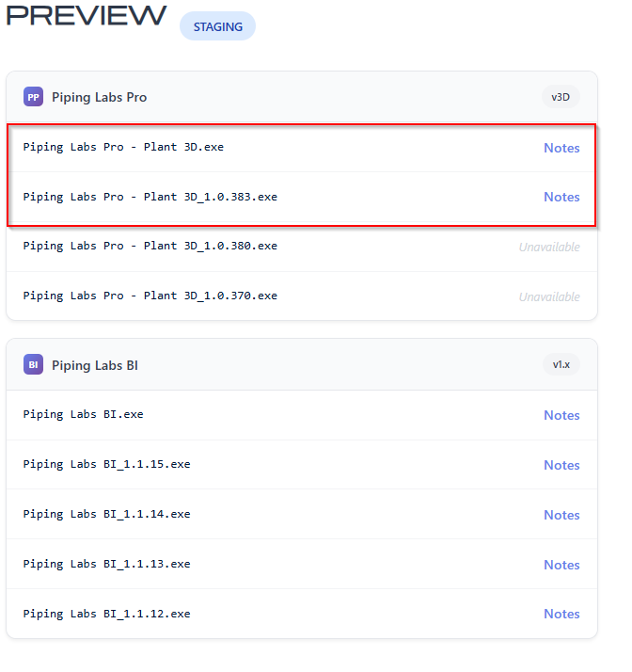Open Notes for BI_1.1.13.exe

pos(561,565)
